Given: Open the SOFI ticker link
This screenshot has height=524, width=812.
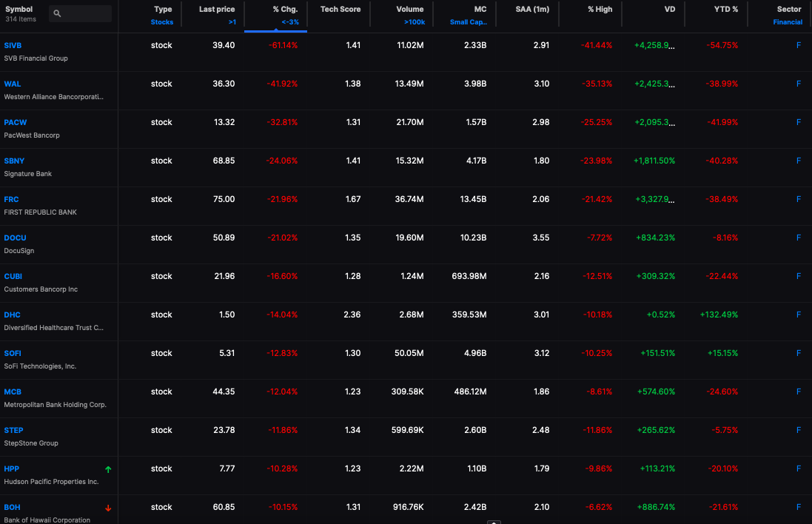Looking at the screenshot, I should (13, 354).
